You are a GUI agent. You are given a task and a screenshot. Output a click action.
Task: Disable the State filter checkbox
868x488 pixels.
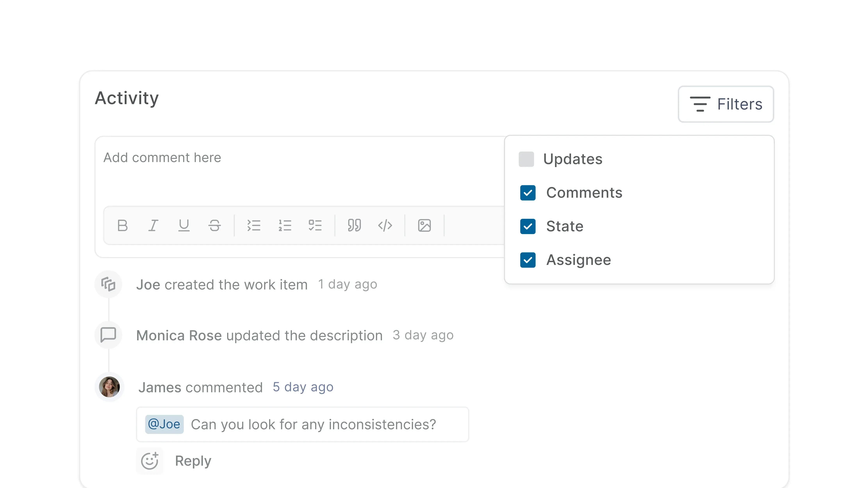pos(527,226)
